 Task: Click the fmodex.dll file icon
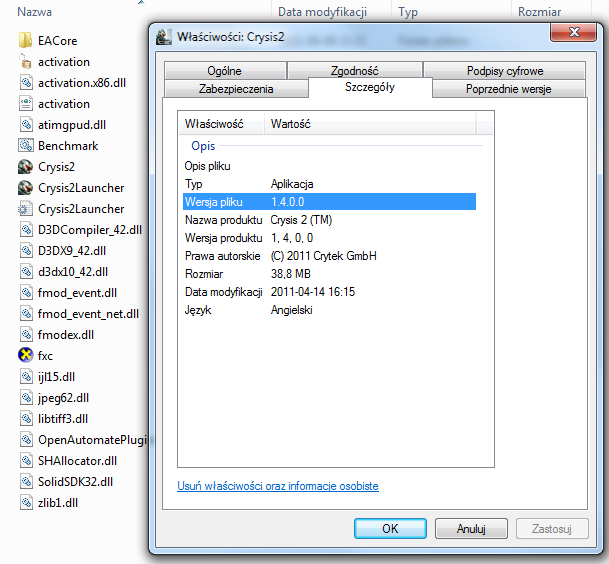(x=25, y=334)
